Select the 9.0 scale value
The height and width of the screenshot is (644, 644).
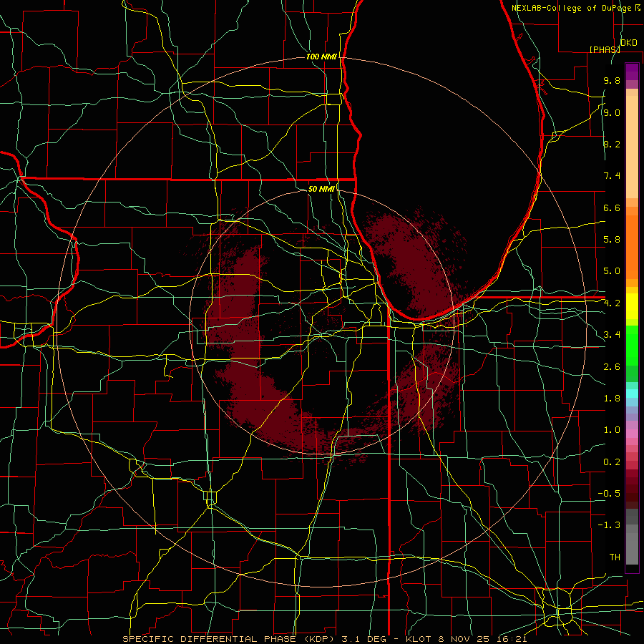612,112
